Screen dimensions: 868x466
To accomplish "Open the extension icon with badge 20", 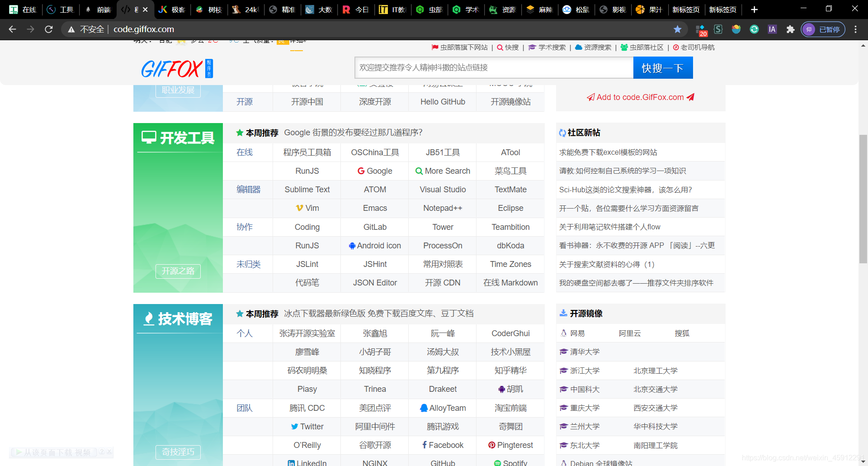I will (x=701, y=30).
